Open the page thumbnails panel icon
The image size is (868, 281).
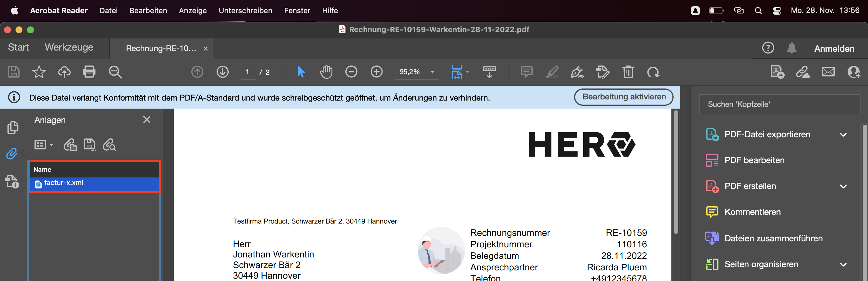(13, 127)
